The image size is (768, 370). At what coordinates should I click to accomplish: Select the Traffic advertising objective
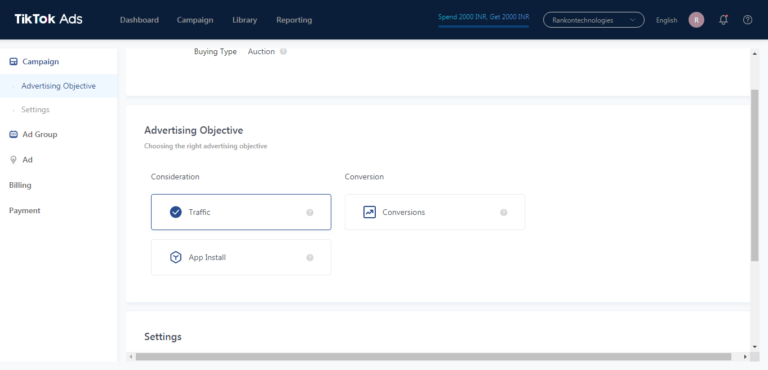tap(241, 212)
